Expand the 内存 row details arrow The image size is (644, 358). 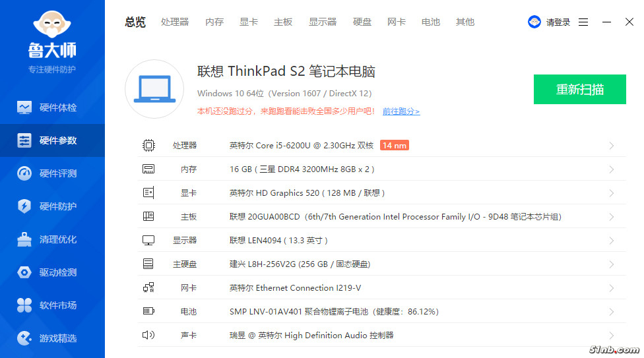612,169
